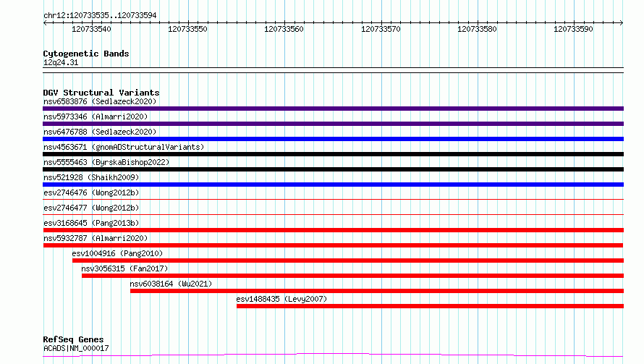Click the nsv6038164 (Wu2021) label

coord(171,284)
